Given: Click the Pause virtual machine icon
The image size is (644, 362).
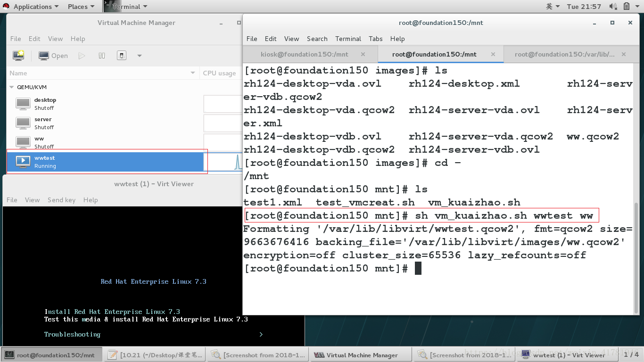Looking at the screenshot, I should 102,56.
